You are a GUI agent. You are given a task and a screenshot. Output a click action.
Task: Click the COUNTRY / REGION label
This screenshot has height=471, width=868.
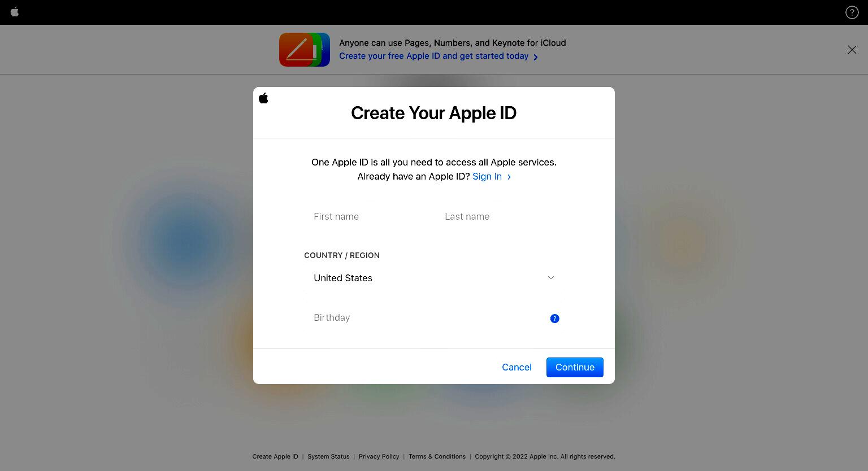pos(342,255)
